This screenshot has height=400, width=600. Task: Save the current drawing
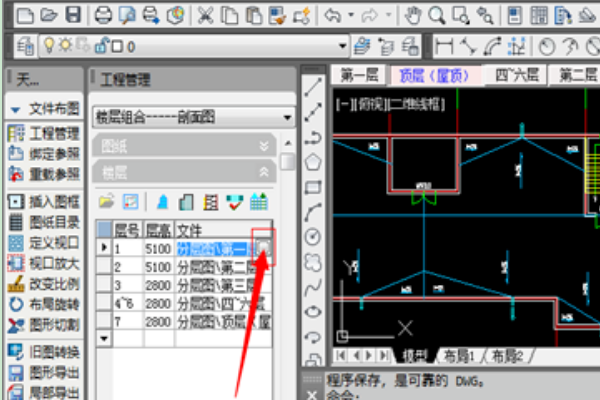pyautogui.click(x=73, y=15)
